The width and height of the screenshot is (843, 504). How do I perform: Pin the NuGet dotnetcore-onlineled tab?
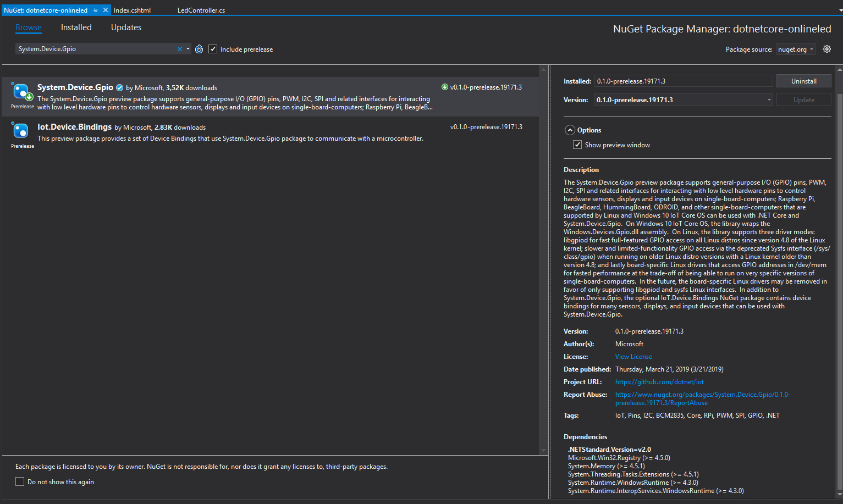(x=96, y=10)
